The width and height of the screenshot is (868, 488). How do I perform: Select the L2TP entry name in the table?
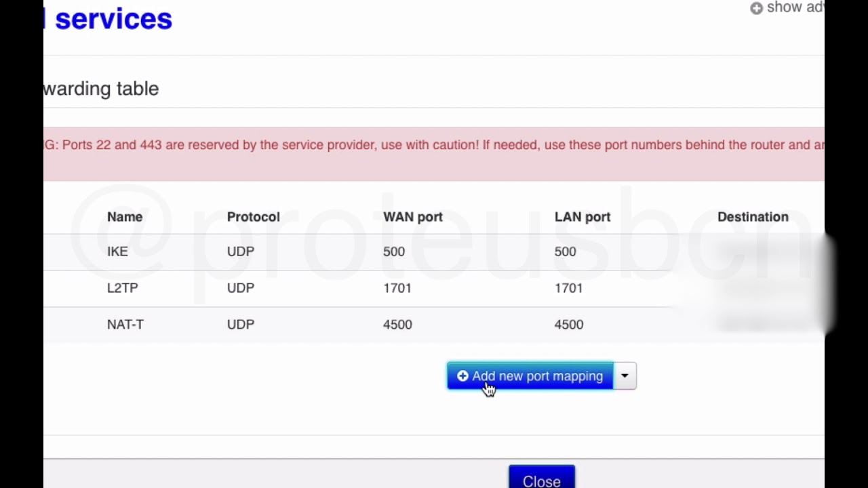pos(122,288)
